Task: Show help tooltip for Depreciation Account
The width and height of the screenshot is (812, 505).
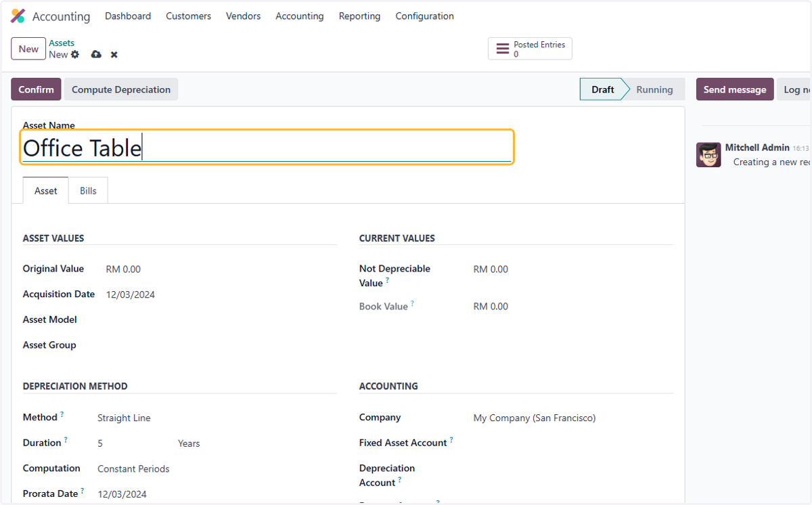Action: 399,480
